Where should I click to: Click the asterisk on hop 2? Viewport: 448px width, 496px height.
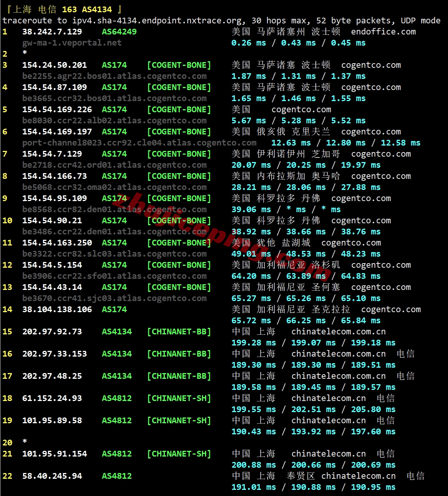click(25, 54)
